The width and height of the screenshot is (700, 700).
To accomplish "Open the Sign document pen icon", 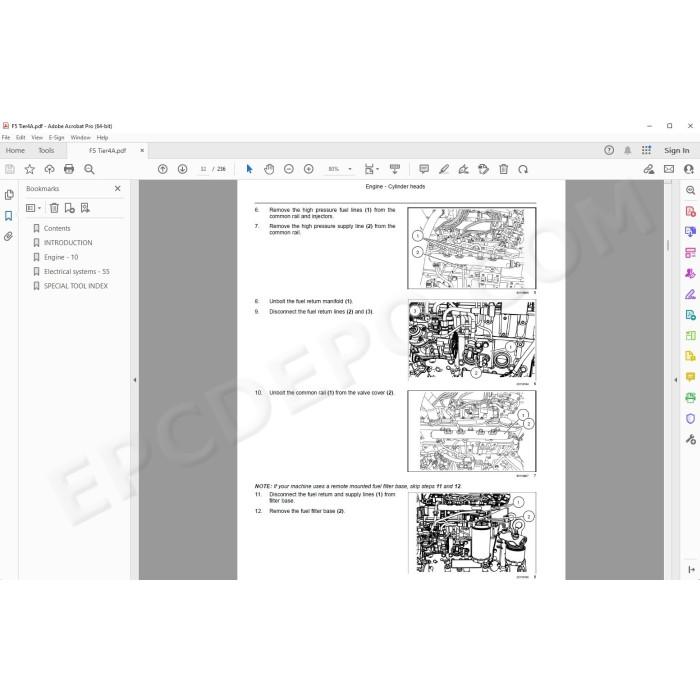I will point(463,169).
